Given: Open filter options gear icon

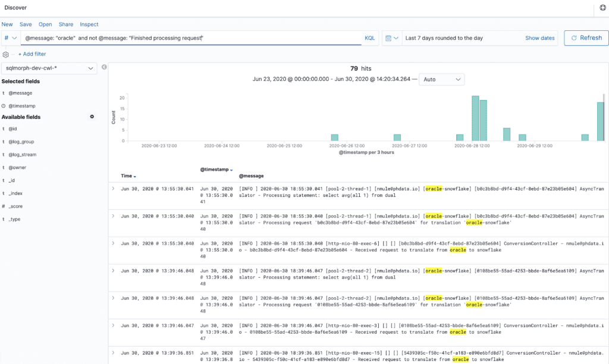Looking at the screenshot, I should (5, 54).
